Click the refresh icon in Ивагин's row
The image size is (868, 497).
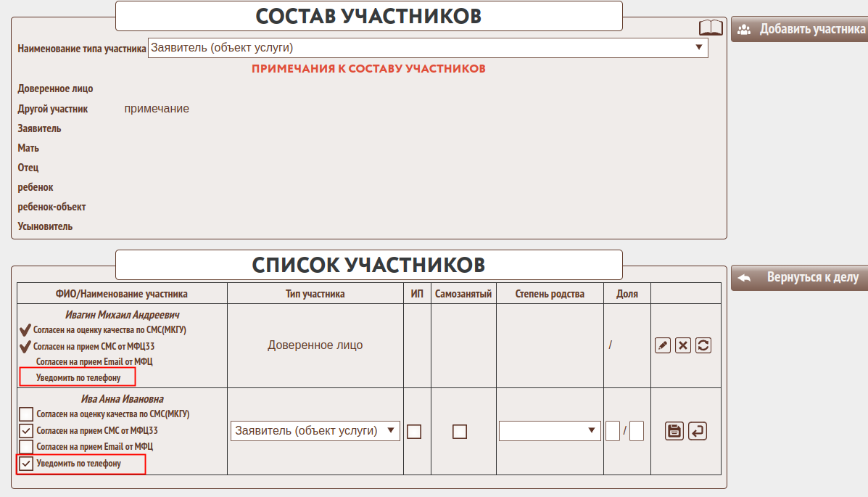point(703,345)
